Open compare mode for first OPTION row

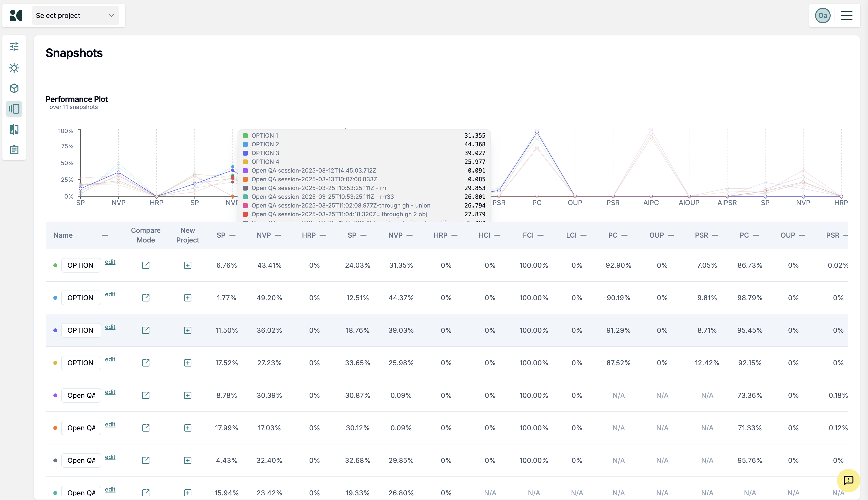point(146,265)
